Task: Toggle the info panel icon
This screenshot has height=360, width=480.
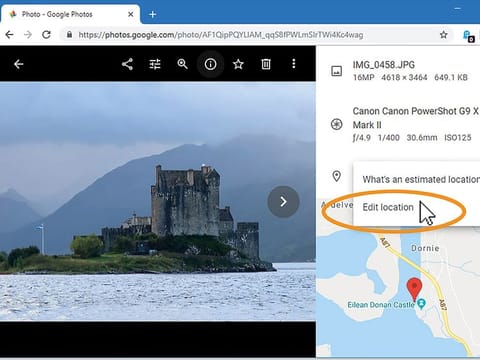Action: tap(210, 64)
